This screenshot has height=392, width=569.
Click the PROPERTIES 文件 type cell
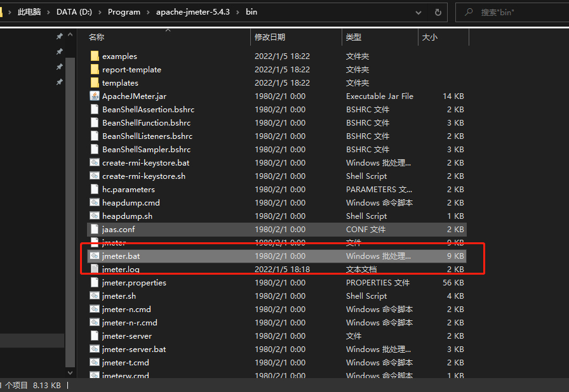pyautogui.click(x=378, y=283)
